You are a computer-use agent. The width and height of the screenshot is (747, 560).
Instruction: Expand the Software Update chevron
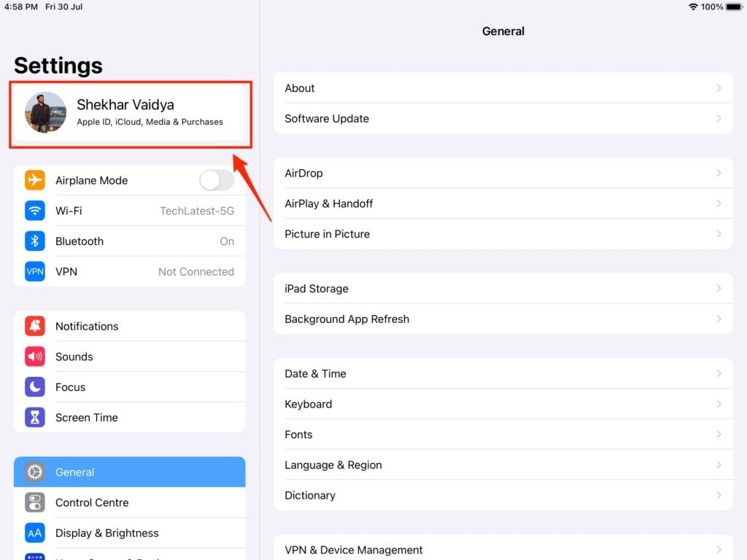[719, 119]
